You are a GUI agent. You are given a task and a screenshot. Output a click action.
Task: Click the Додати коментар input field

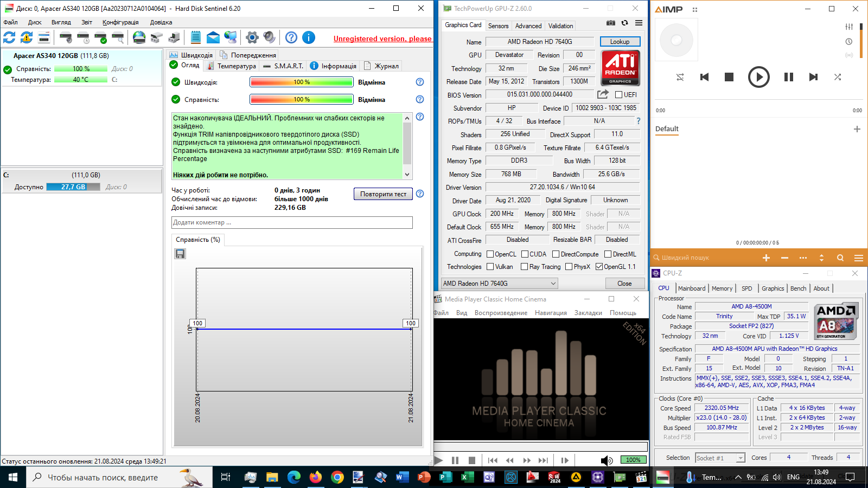point(292,222)
